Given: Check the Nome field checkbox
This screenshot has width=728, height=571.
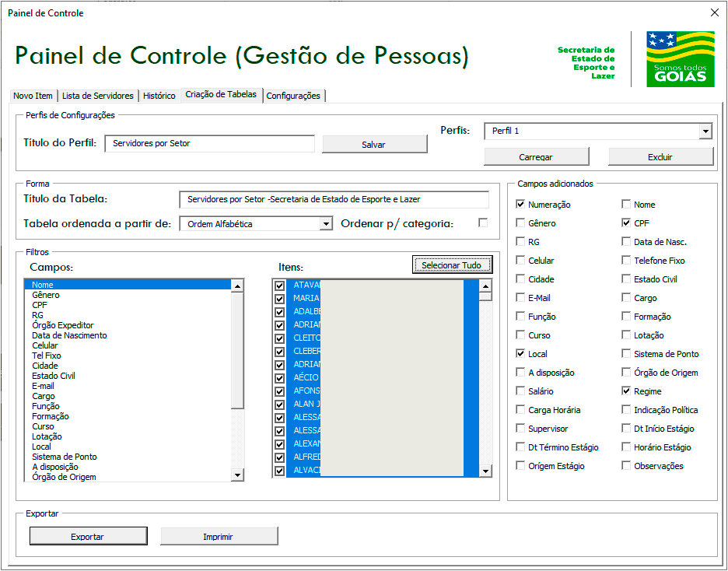Looking at the screenshot, I should pyautogui.click(x=626, y=205).
